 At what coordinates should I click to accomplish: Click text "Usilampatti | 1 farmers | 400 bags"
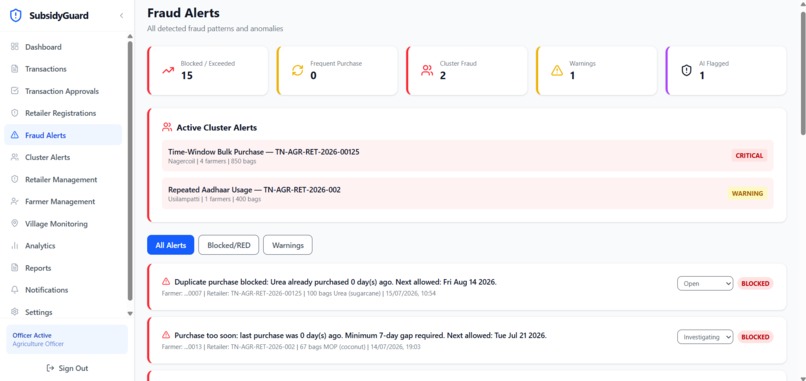(214, 198)
